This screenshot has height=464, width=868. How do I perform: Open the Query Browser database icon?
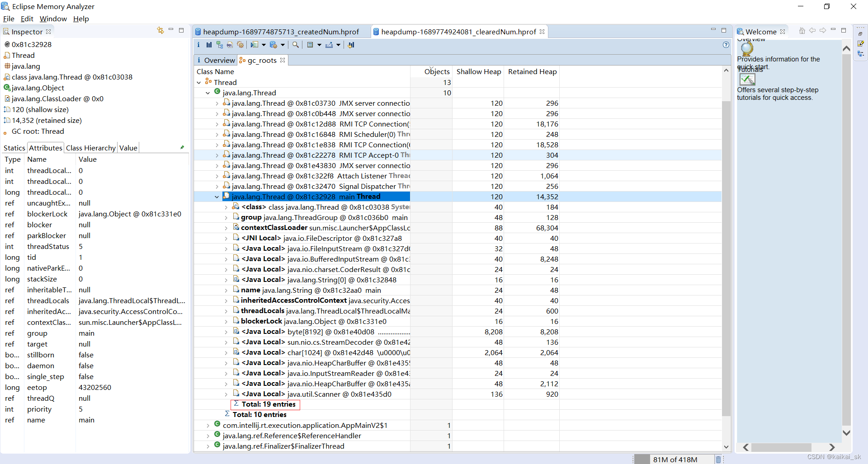(x=273, y=45)
